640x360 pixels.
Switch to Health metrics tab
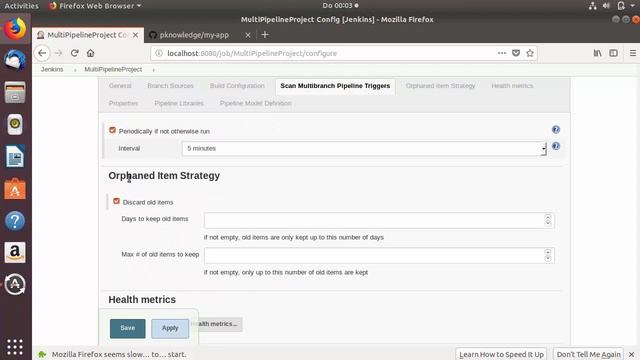(512, 86)
